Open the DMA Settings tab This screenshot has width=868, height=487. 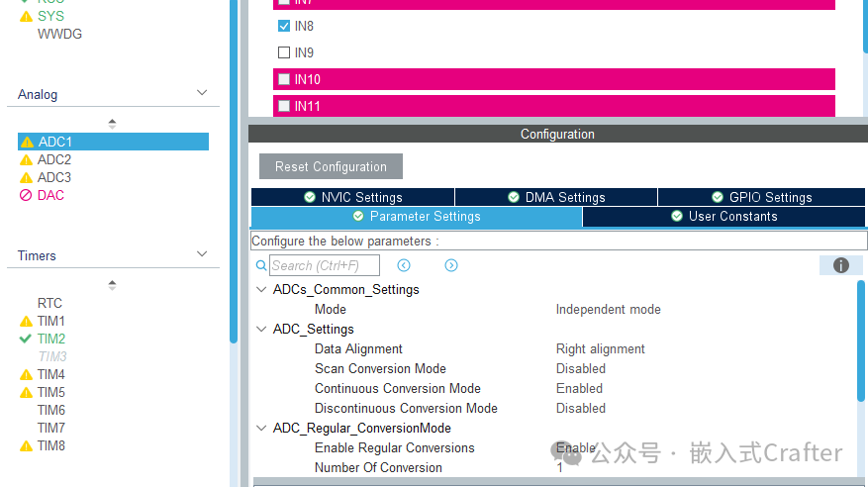tap(556, 197)
